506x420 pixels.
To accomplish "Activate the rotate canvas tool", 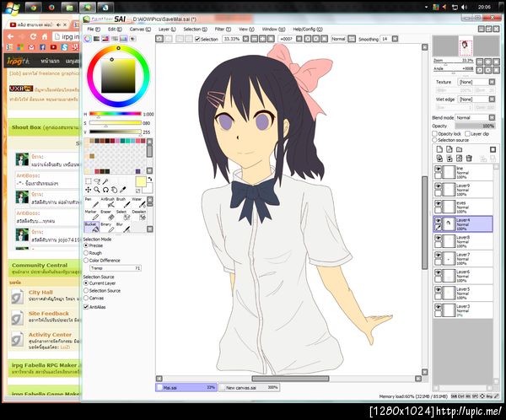I will click(105, 190).
